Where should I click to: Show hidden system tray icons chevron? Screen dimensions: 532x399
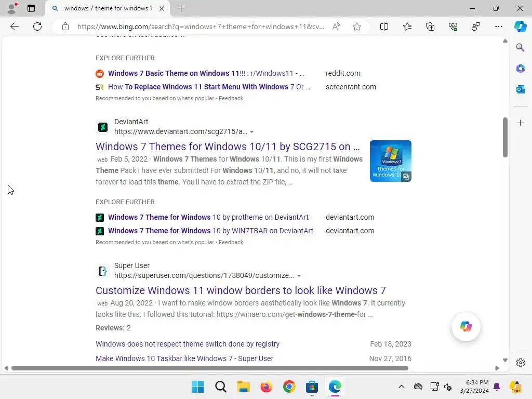402,387
